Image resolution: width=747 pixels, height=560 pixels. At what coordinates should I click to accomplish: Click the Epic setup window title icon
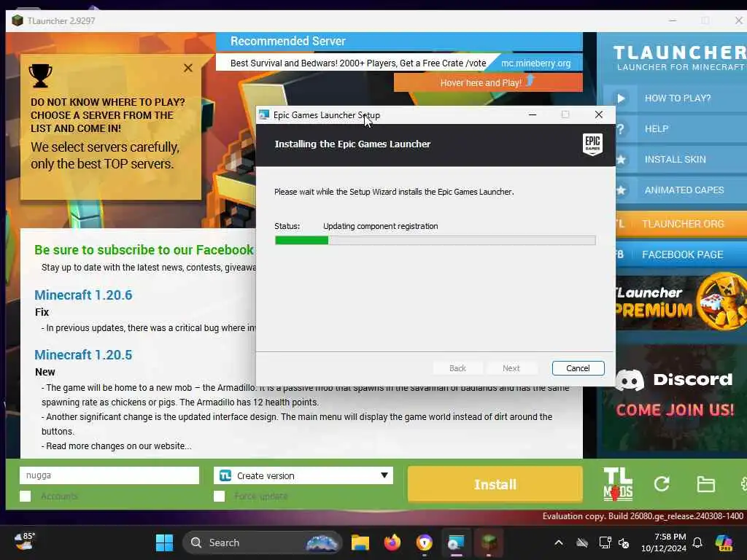pos(264,114)
